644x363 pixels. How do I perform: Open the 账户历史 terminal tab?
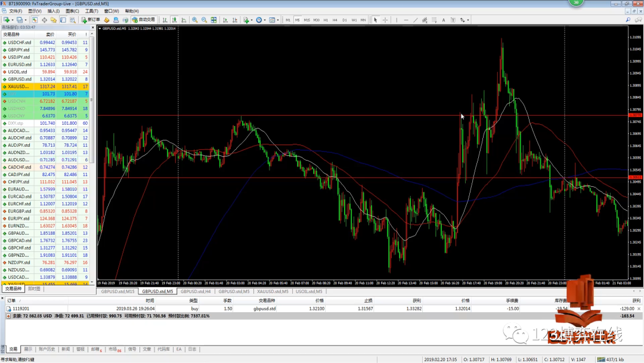47,349
